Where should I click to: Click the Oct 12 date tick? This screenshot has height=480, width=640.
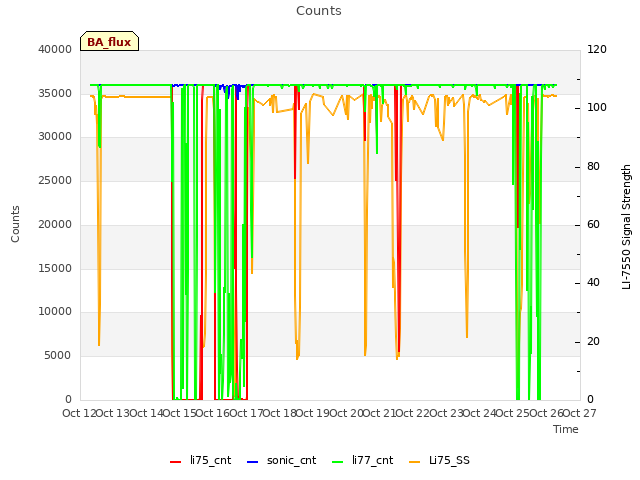coord(79,413)
